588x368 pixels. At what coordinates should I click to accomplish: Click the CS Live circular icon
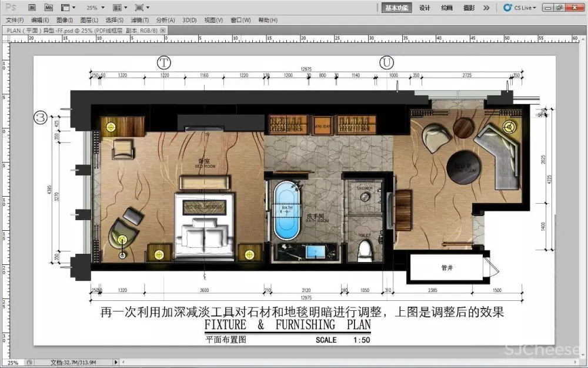point(507,8)
